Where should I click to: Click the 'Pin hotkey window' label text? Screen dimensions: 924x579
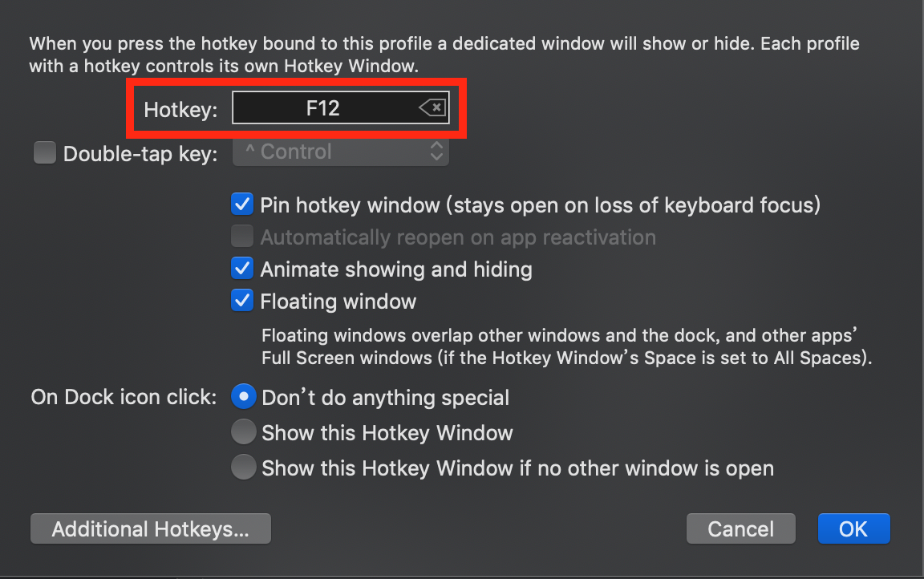click(x=540, y=204)
